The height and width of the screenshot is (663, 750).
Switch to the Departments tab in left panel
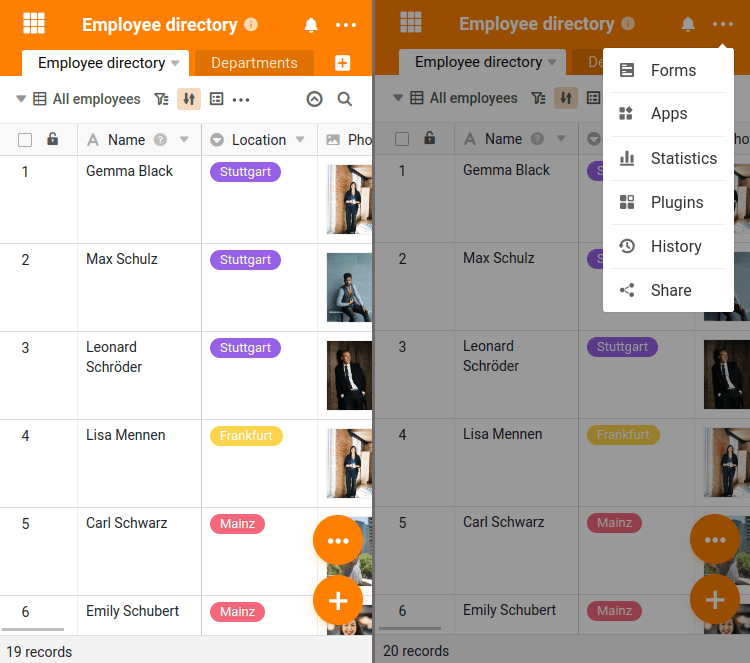tap(254, 63)
